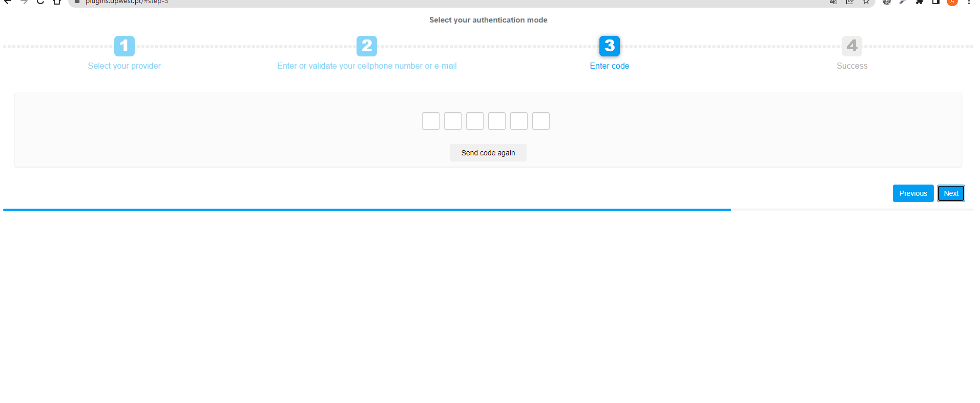Focus the last code digit box
Screen dimensions: 980x403
click(540, 121)
